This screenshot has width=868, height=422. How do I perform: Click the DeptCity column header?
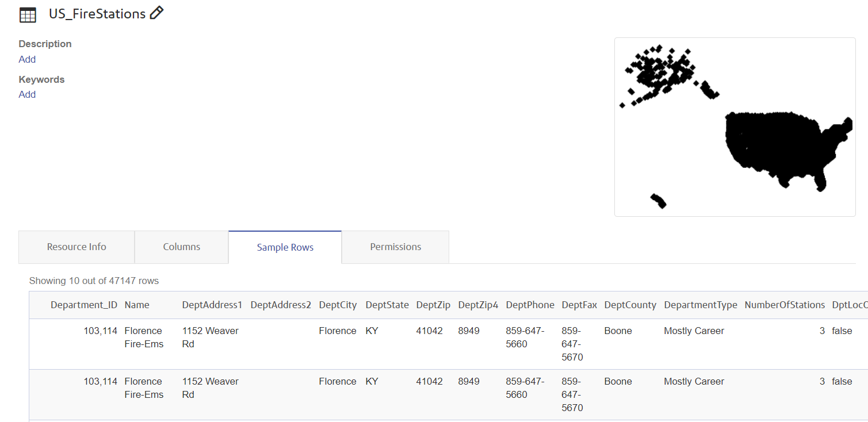click(x=338, y=305)
